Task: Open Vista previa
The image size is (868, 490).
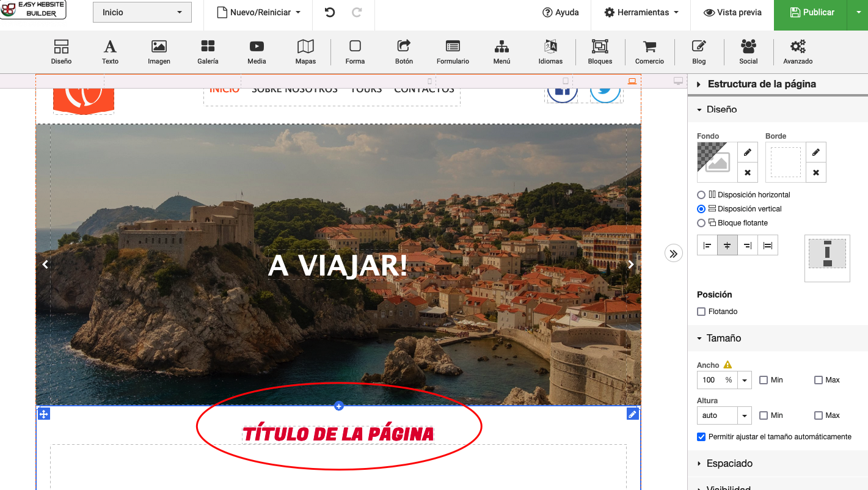Action: pos(732,12)
